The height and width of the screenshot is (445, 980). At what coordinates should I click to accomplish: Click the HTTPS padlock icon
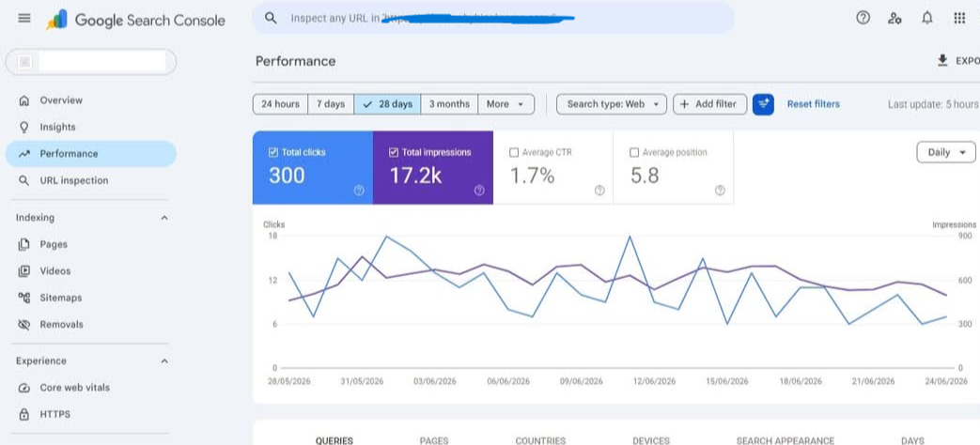(x=23, y=414)
